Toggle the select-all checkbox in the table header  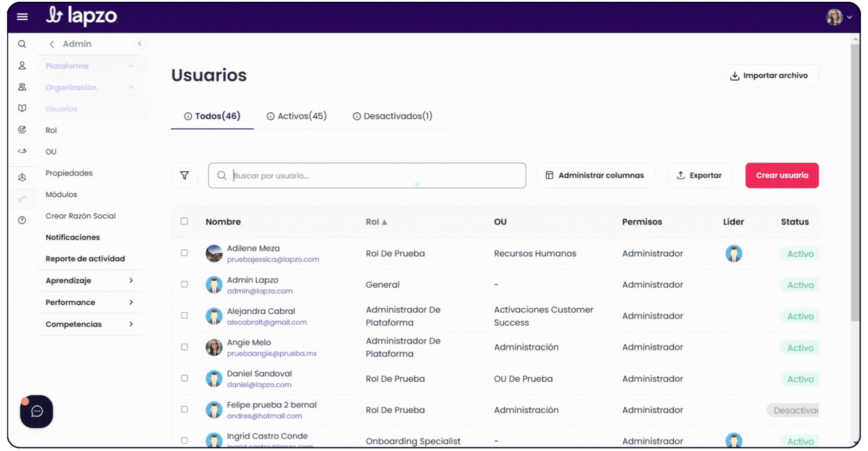184,221
